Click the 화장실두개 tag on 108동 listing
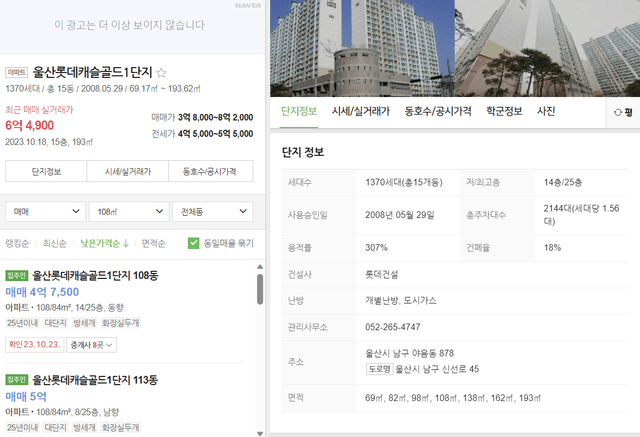This screenshot has width=640, height=437. coord(120,323)
